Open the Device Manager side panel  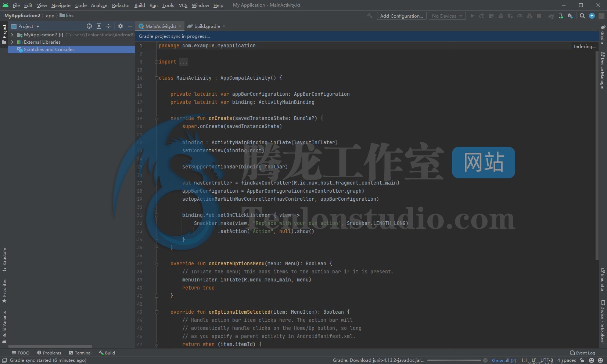point(603,70)
